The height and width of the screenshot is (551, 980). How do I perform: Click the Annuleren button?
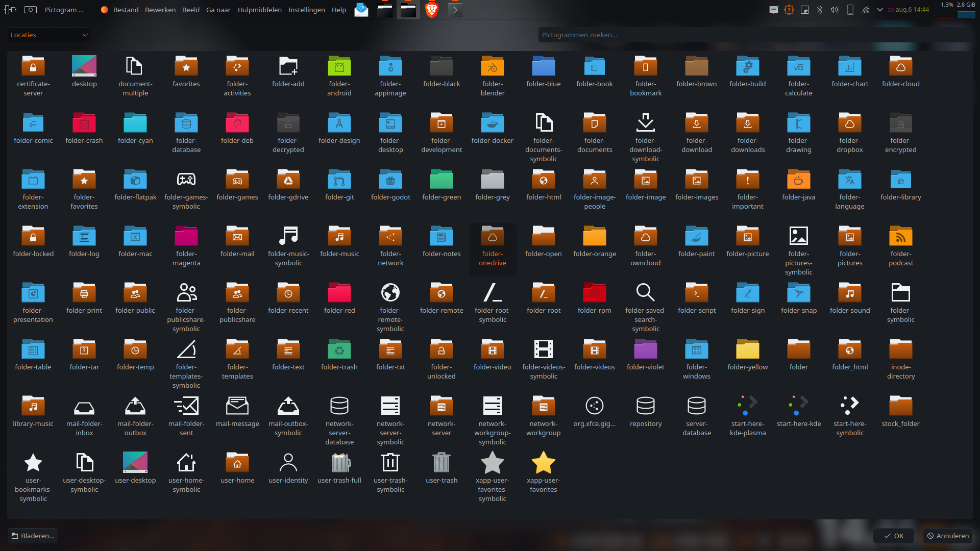(x=948, y=536)
